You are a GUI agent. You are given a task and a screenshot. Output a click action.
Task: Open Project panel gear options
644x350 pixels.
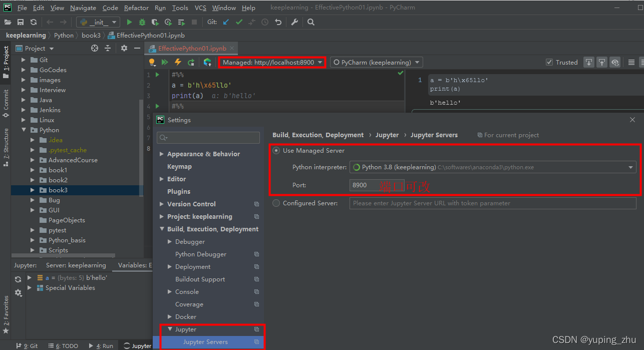tap(124, 48)
